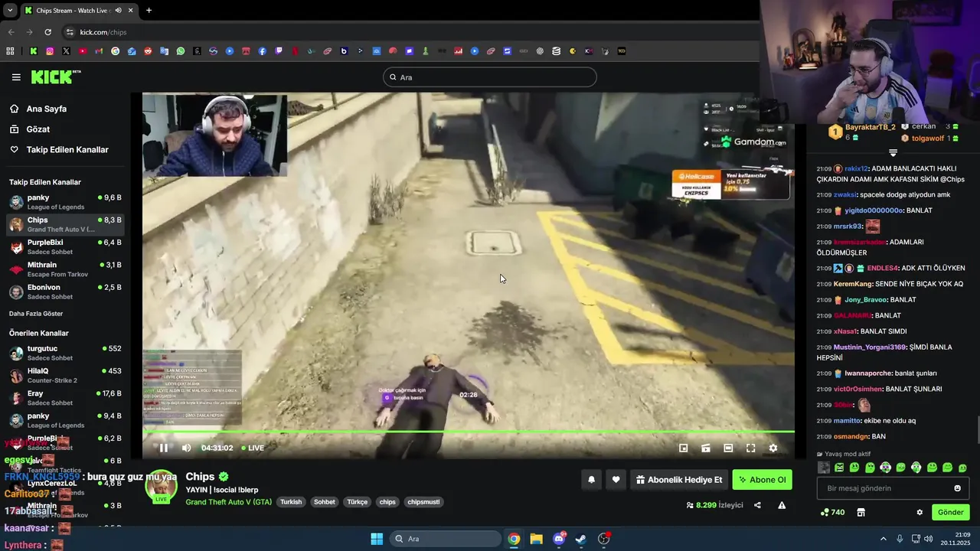Click the video seek progress bar
980x551 pixels.
point(468,432)
